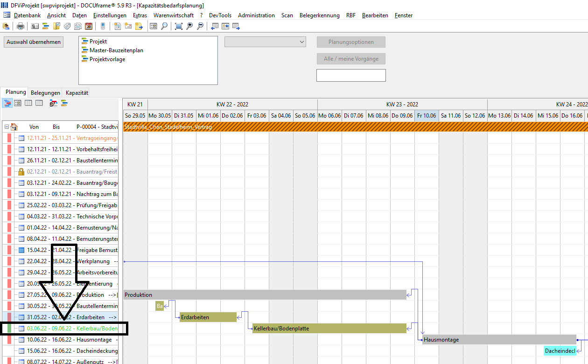588x364 pixels.
Task: Click the fit-to-window square toolbar icon
Action: 179,26
